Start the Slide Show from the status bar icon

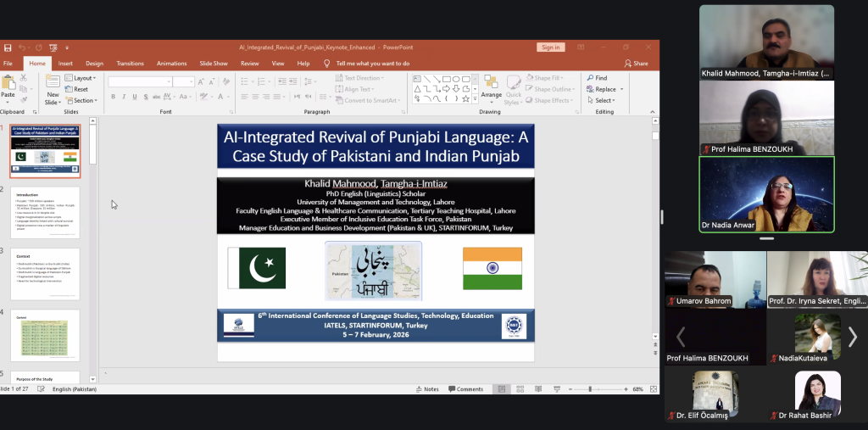tap(556, 389)
